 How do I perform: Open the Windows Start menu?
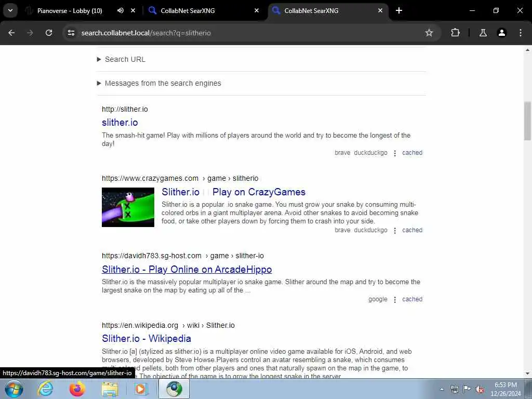(14, 389)
